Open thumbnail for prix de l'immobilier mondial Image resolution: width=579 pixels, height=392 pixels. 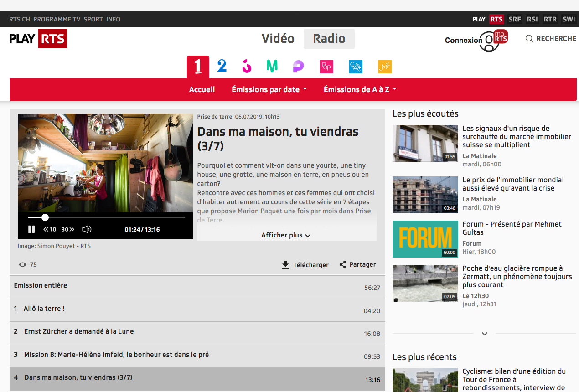coord(425,195)
